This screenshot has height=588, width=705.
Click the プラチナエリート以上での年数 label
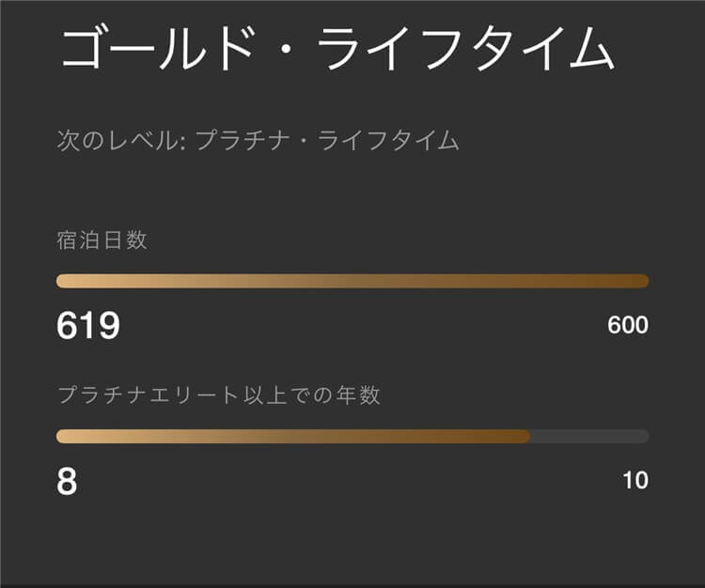(218, 395)
